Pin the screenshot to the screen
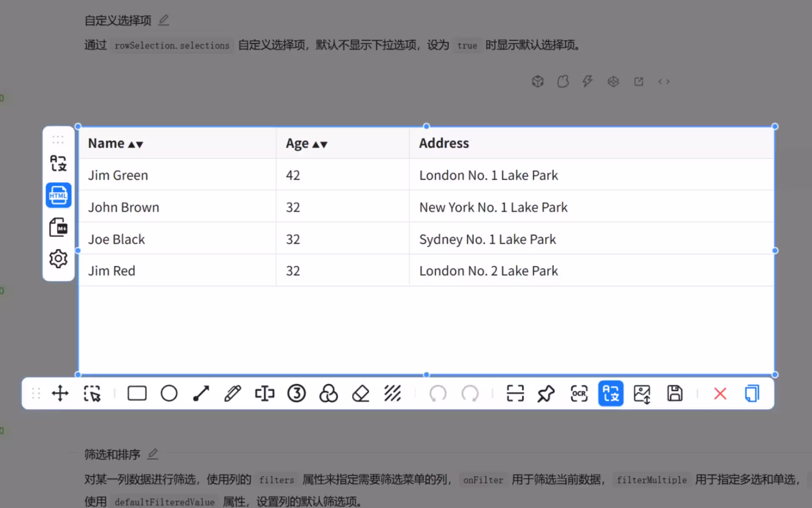The width and height of the screenshot is (812, 508). point(546,393)
